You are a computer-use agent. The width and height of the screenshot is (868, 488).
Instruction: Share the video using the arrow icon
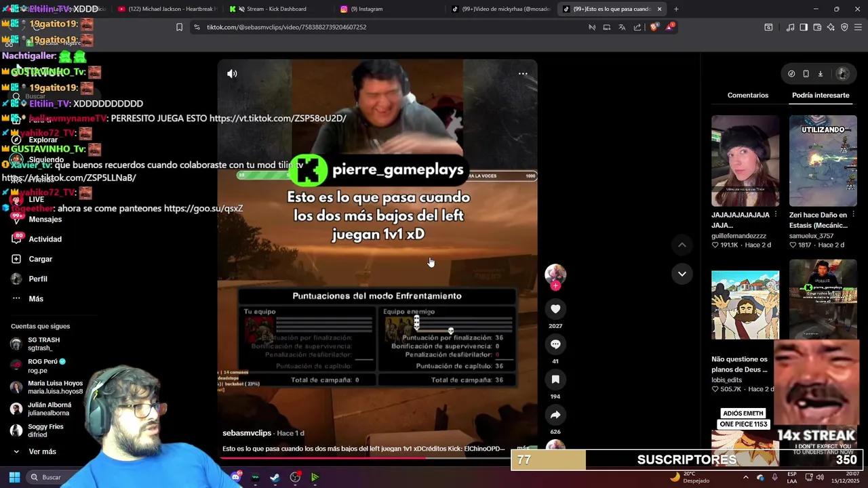click(x=555, y=415)
